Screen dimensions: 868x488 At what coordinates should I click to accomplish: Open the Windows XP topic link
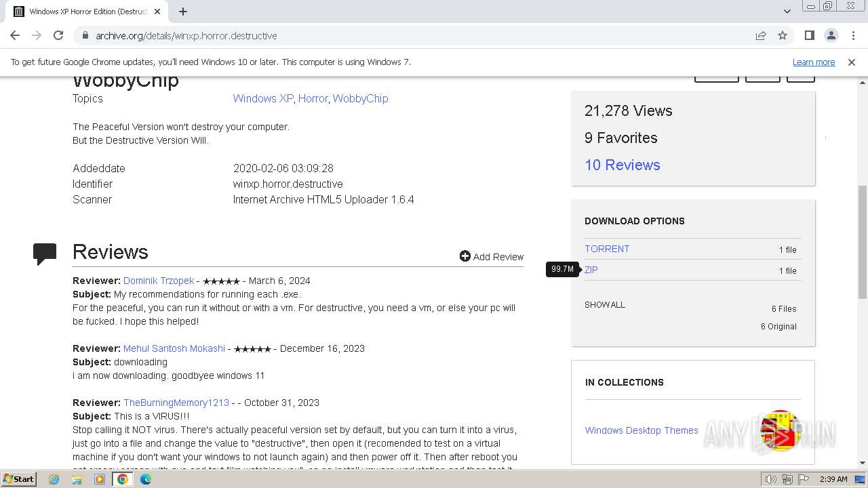click(263, 98)
